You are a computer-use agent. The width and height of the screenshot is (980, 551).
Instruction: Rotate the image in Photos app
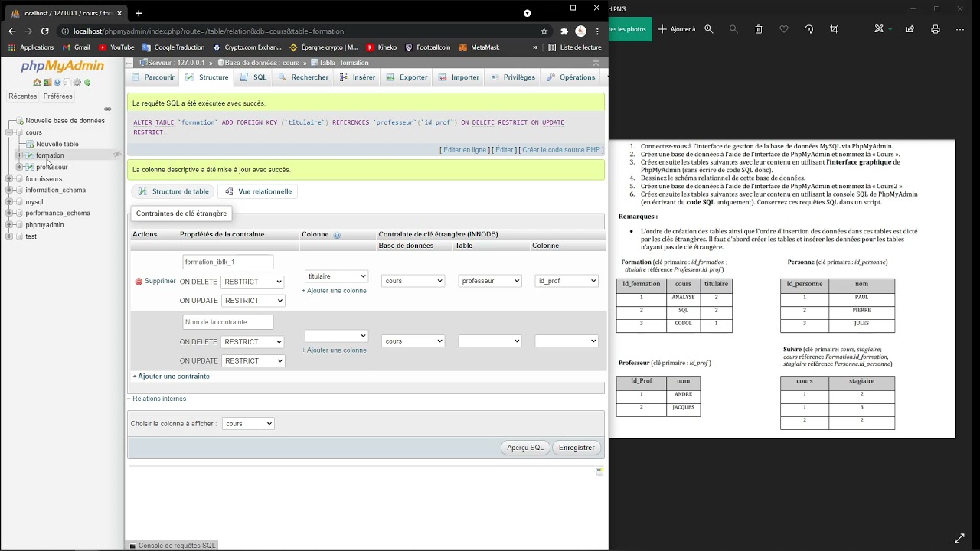[809, 29]
